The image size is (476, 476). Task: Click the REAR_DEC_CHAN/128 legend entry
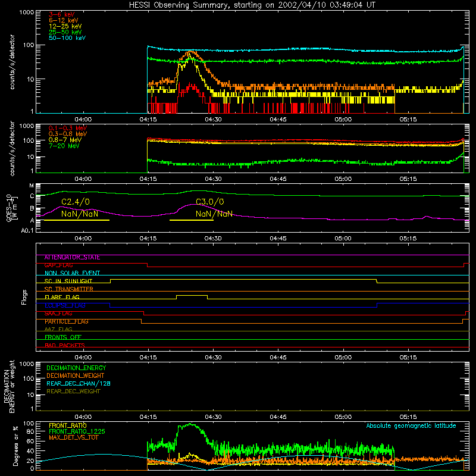pyautogui.click(x=79, y=383)
